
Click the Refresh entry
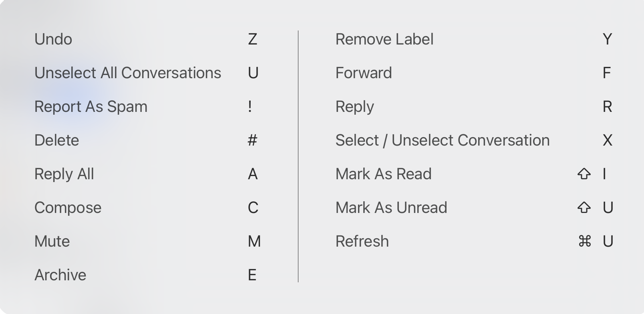[x=362, y=241]
